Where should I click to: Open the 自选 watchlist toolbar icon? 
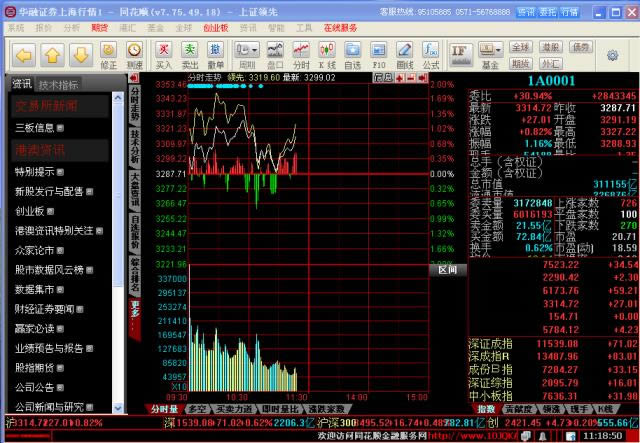coord(352,52)
